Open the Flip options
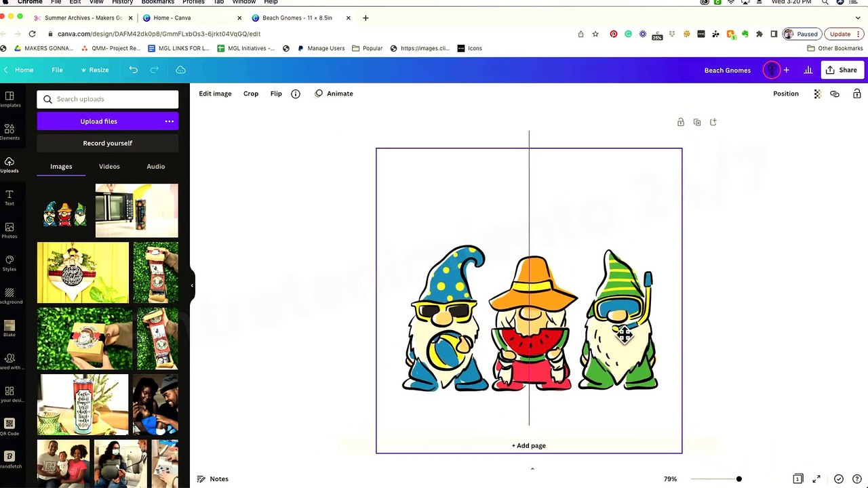 [276, 94]
